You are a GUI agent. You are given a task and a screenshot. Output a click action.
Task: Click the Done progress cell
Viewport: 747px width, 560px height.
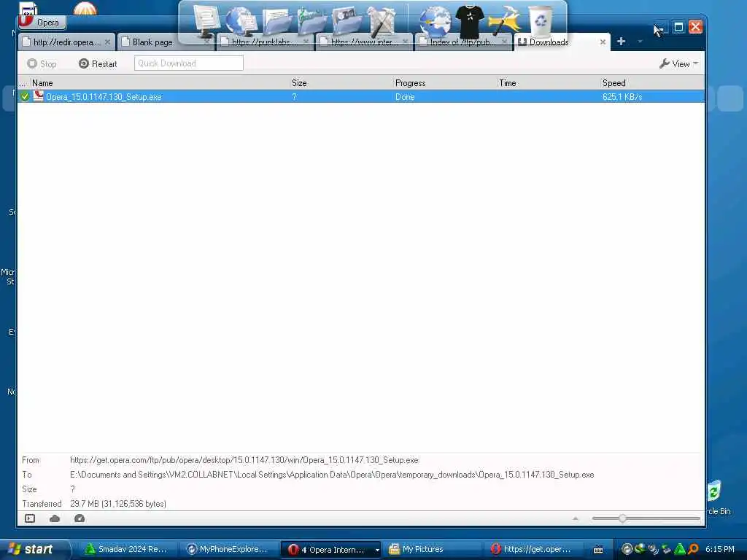coord(405,97)
